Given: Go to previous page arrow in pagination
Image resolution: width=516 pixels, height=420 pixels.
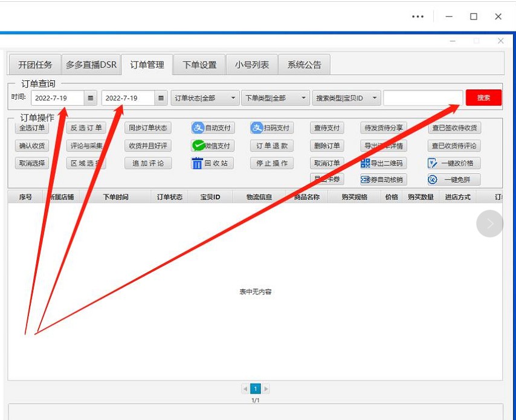Looking at the screenshot, I should click(245, 389).
